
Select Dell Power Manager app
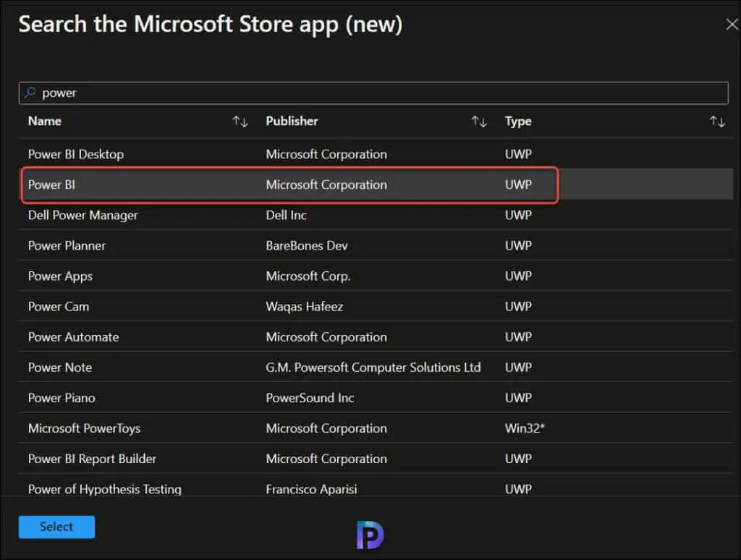point(376,215)
